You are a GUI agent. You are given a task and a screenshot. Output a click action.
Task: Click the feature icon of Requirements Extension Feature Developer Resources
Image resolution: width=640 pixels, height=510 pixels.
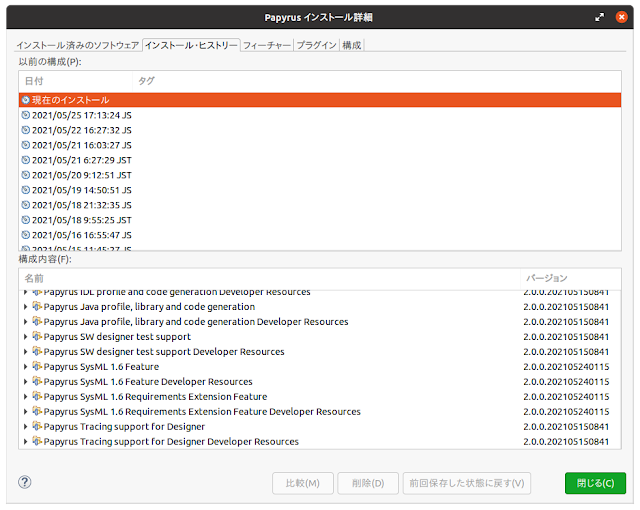click(37, 411)
